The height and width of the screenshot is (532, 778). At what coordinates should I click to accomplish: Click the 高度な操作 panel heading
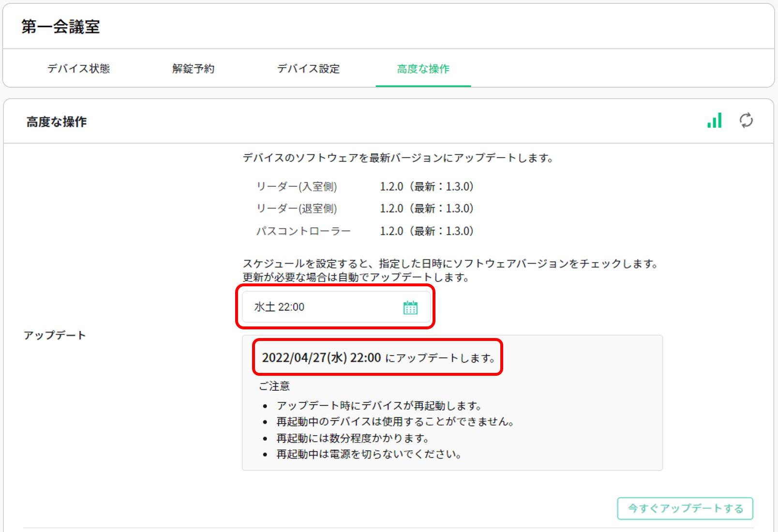[57, 121]
